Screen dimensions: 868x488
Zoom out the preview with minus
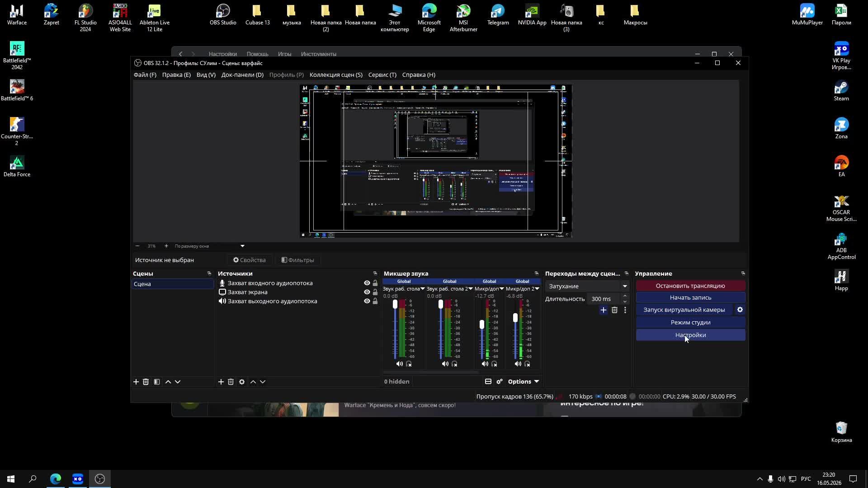[x=137, y=246]
